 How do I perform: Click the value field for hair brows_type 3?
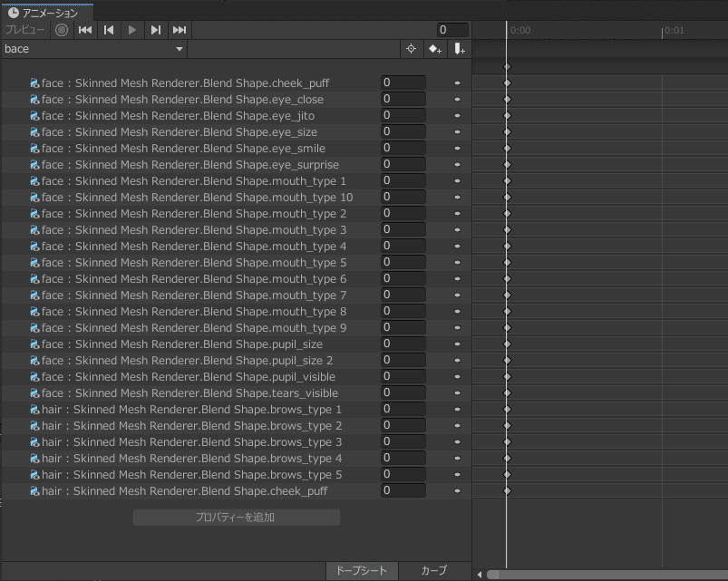coord(403,441)
